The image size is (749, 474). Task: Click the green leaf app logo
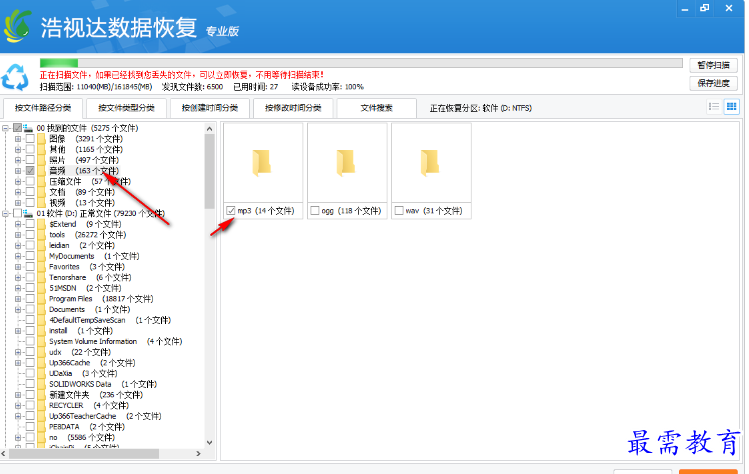(x=18, y=26)
